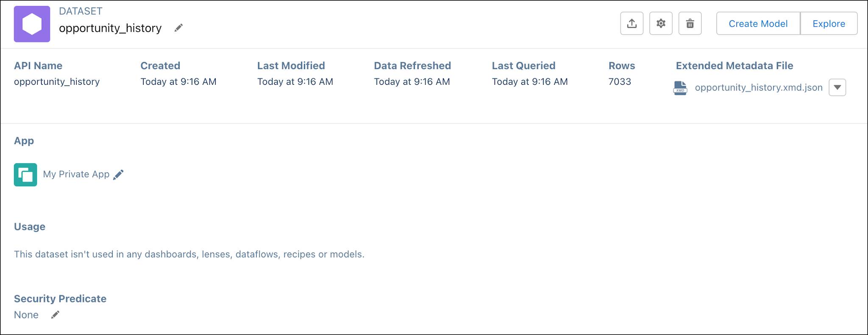Open My Private App via its teal icon
Image resolution: width=868 pixels, height=335 pixels.
[x=25, y=174]
